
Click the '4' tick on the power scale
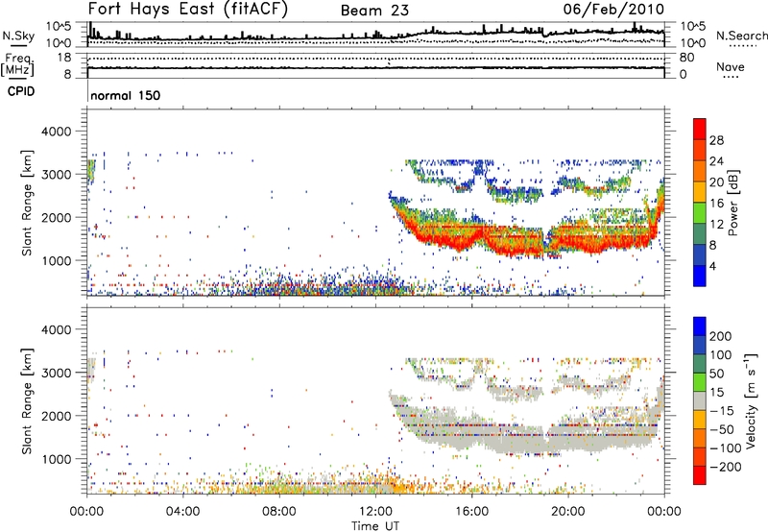pyautogui.click(x=713, y=266)
